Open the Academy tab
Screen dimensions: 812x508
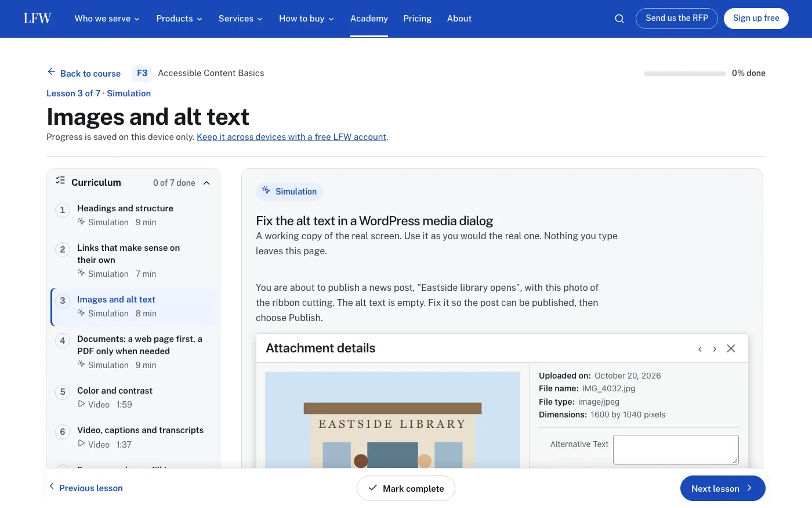coord(369,19)
